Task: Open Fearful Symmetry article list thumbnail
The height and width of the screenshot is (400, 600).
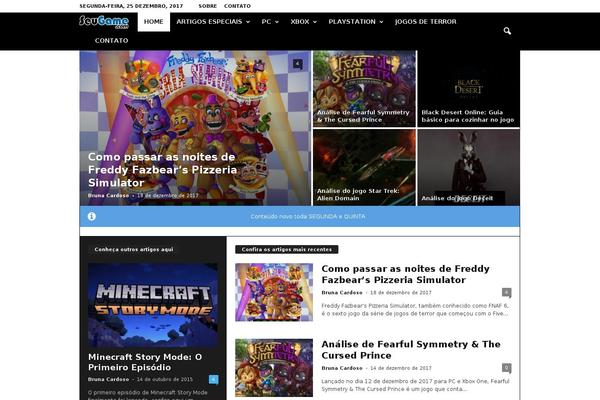Action: (x=274, y=367)
